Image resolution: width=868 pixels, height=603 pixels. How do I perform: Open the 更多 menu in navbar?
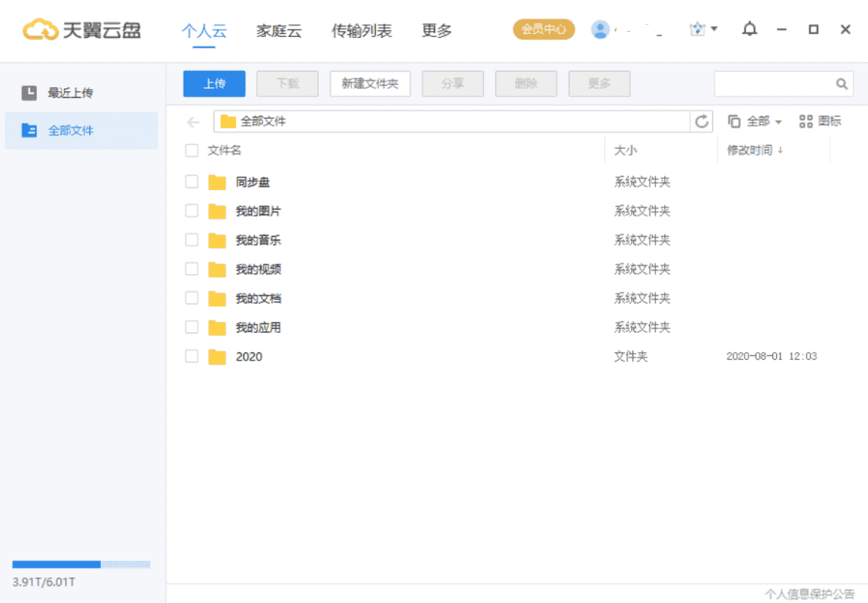436,31
